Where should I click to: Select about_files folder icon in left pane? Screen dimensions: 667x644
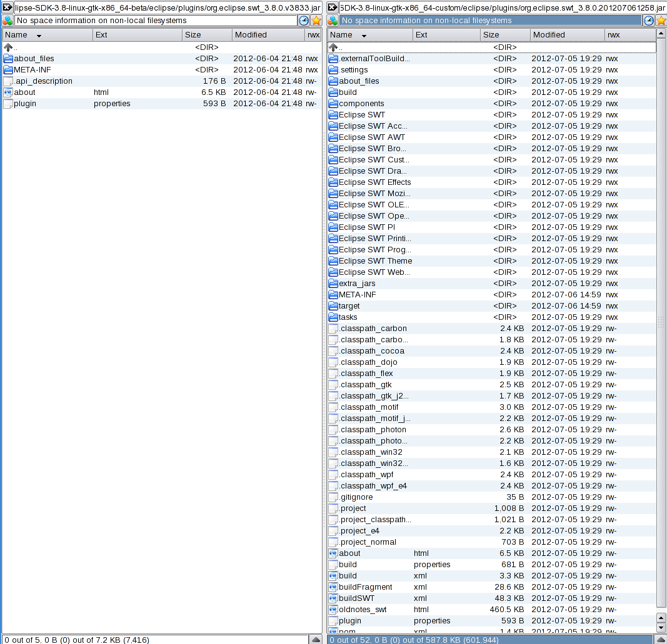[x=8, y=59]
